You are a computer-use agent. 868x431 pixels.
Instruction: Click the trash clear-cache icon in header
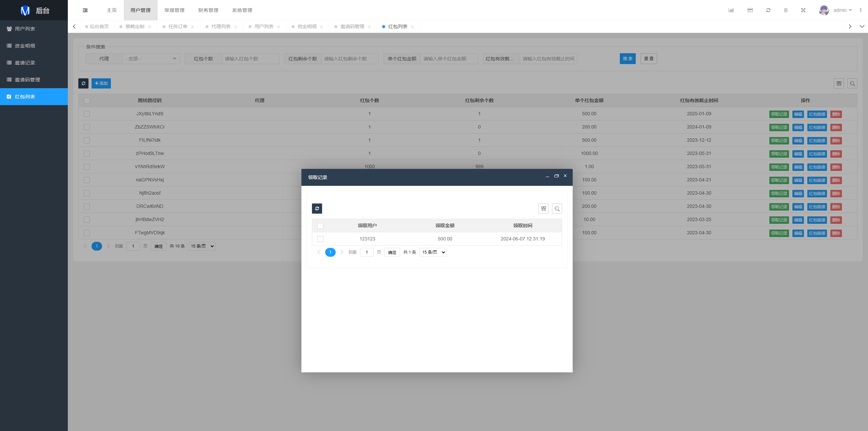coord(786,10)
